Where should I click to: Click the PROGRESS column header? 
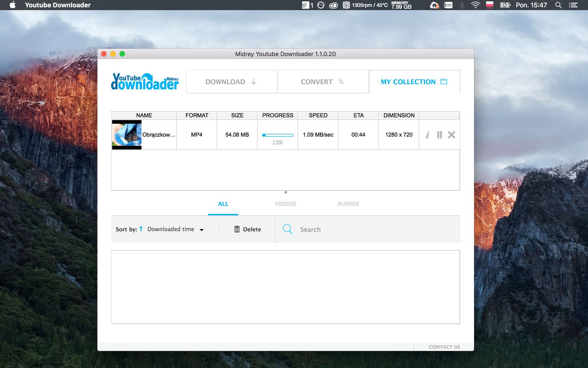click(x=278, y=115)
